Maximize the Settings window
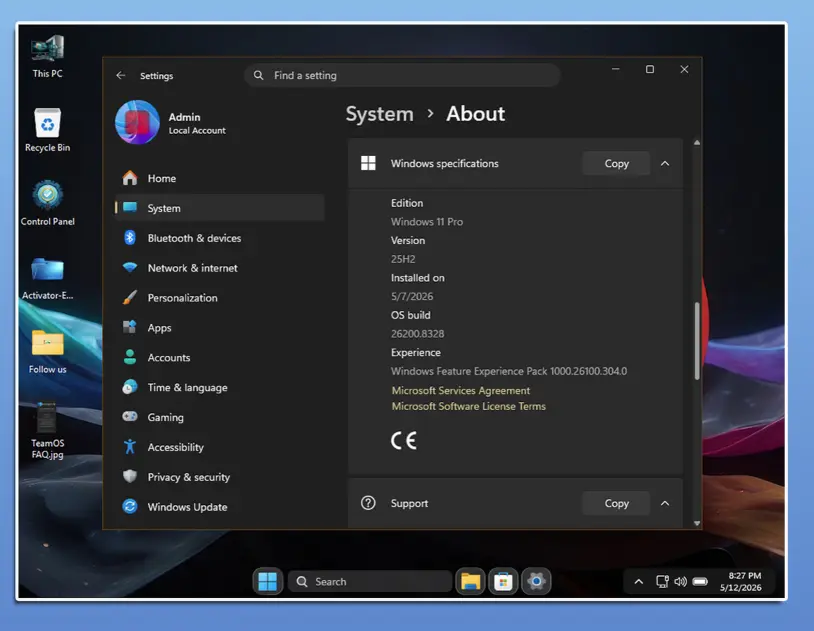The image size is (814, 631). tap(649, 69)
